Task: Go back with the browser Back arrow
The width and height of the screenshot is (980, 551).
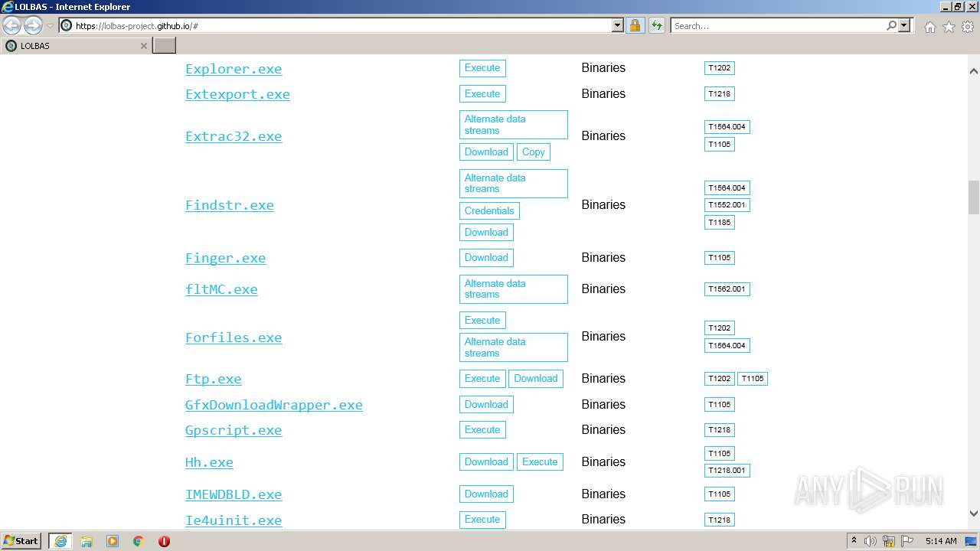Action: coord(12,26)
